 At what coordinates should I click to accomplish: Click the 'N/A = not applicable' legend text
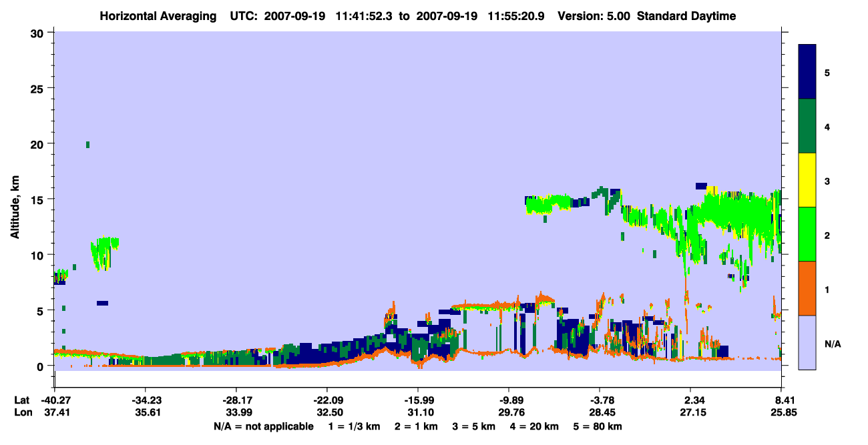click(263, 426)
